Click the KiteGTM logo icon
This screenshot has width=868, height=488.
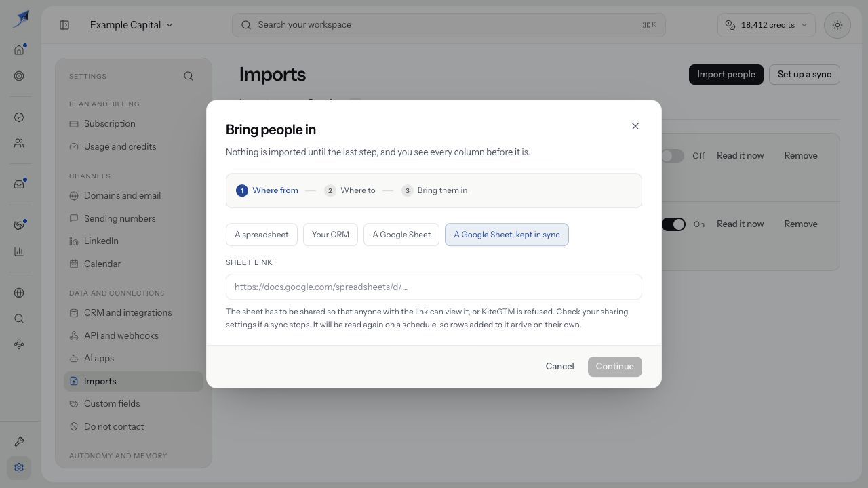pyautogui.click(x=21, y=18)
